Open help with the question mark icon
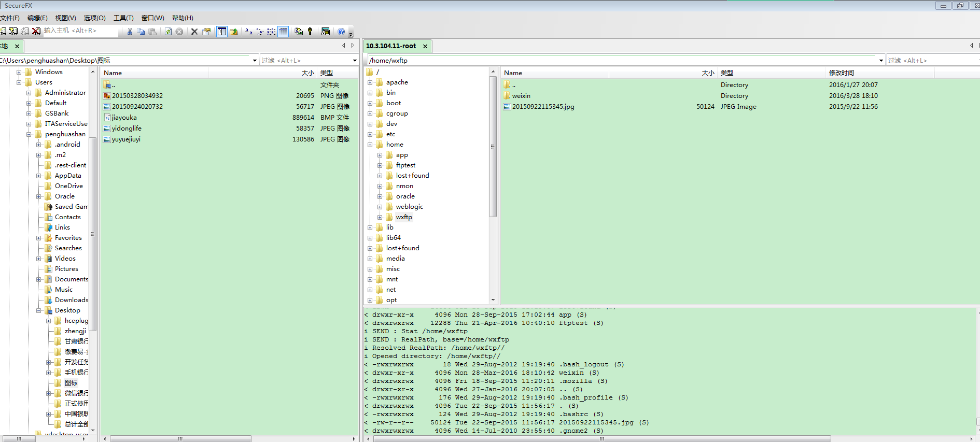Image resolution: width=980 pixels, height=442 pixels. [x=341, y=32]
